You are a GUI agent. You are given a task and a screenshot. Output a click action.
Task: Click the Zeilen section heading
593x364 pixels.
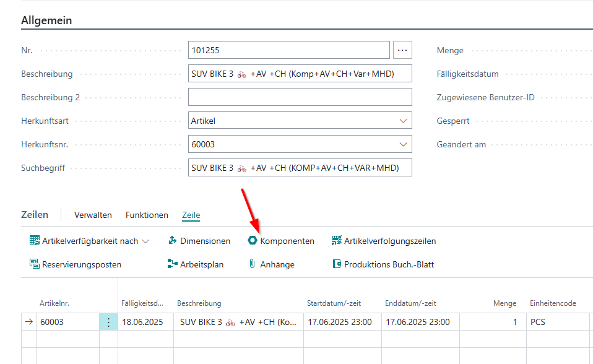coord(35,215)
